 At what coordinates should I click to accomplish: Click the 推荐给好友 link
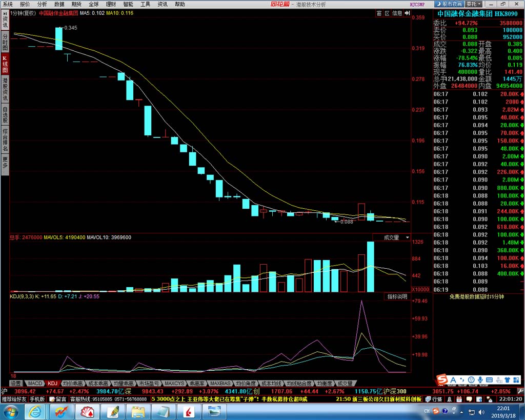[x=14, y=399]
